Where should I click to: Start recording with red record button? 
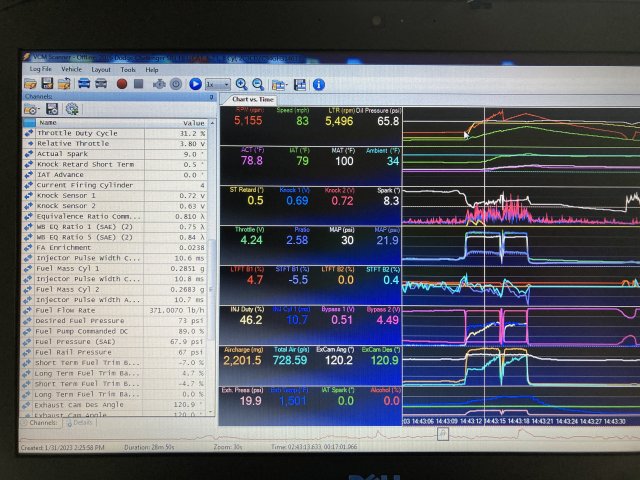(x=122, y=84)
